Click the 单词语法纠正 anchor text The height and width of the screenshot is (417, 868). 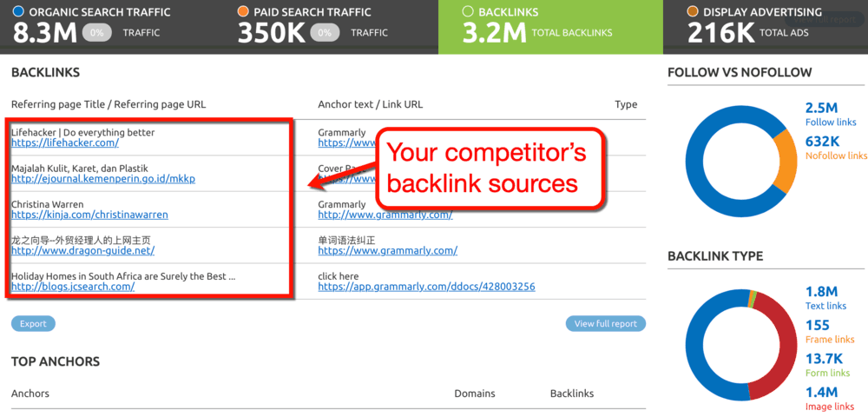pos(346,241)
